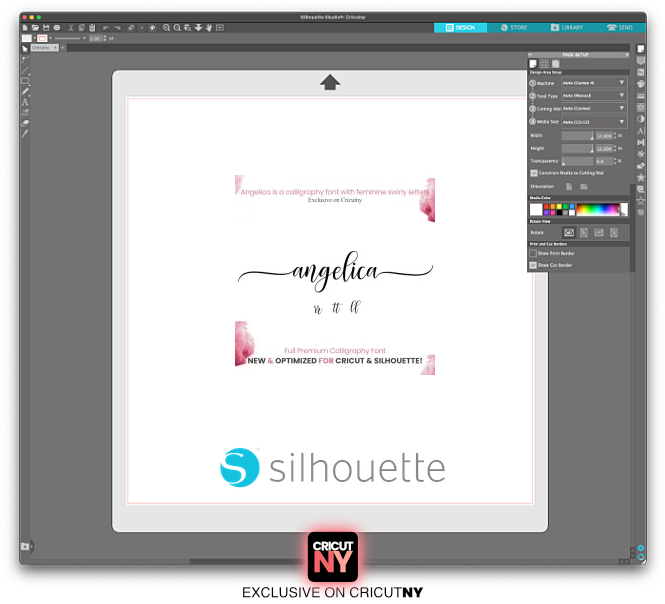Select the second Rotate view option
Image resolution: width=665 pixels, height=604 pixels.
[584, 232]
